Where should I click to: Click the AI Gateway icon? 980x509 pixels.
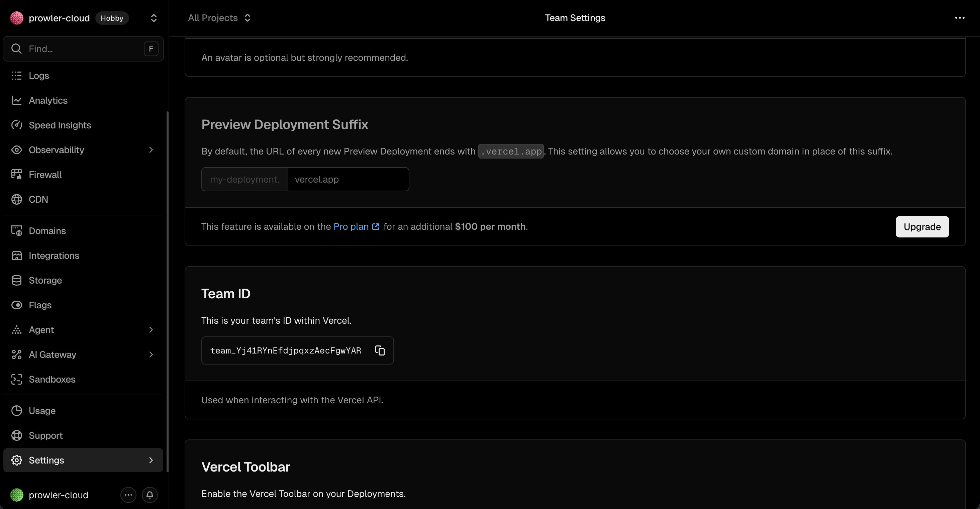17,354
